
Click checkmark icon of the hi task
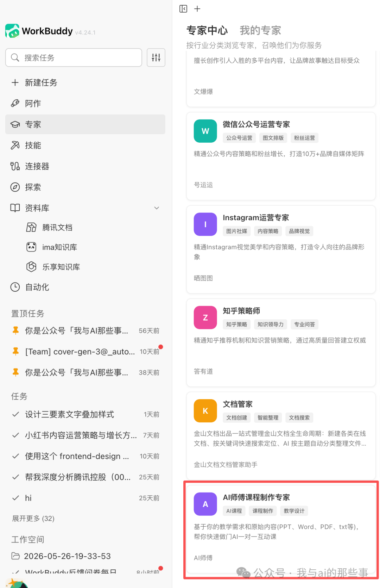tap(15, 498)
